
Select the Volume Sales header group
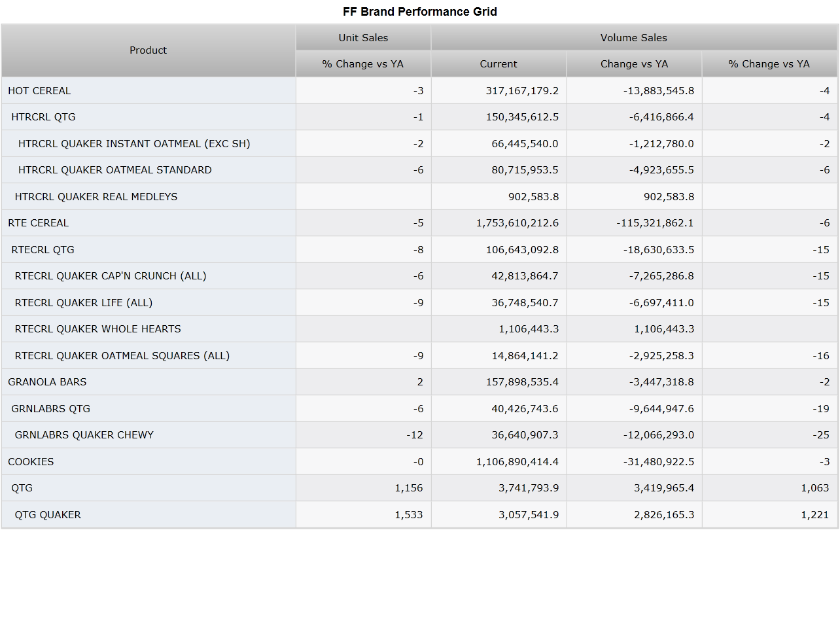(634, 37)
